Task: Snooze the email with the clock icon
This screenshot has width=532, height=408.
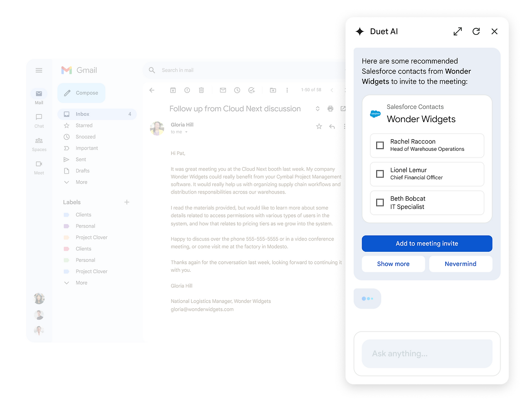Action: tap(237, 90)
